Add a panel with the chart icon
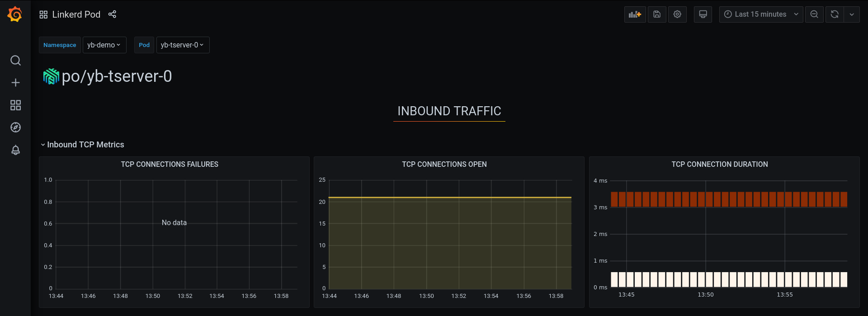 (x=635, y=14)
